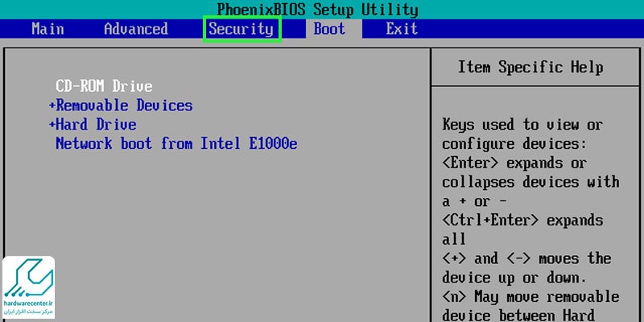Switch to the Advanced tab
Image resolution: width=644 pixels, height=322 pixels.
(x=136, y=29)
